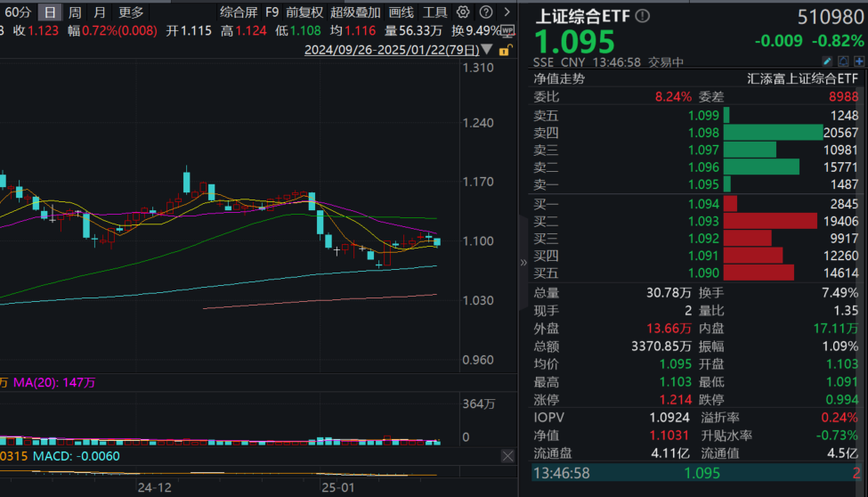Click fund name 汇添富上证综合ETF
The height and width of the screenshot is (497, 868).
tap(803, 78)
